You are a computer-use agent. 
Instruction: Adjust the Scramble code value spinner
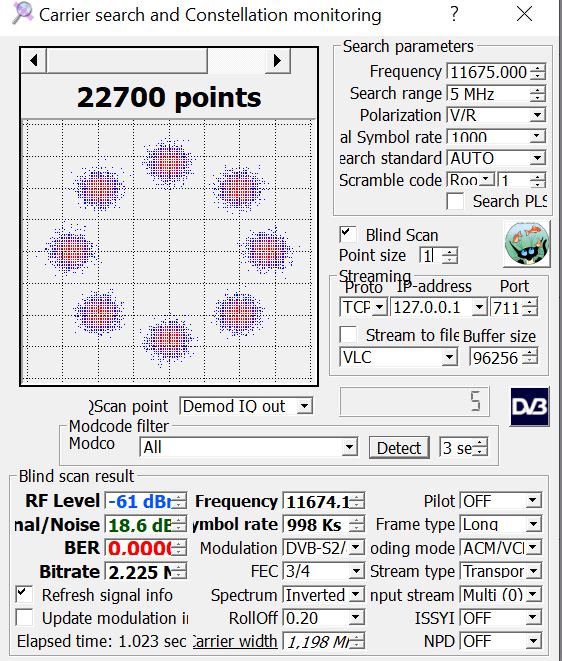[x=538, y=180]
